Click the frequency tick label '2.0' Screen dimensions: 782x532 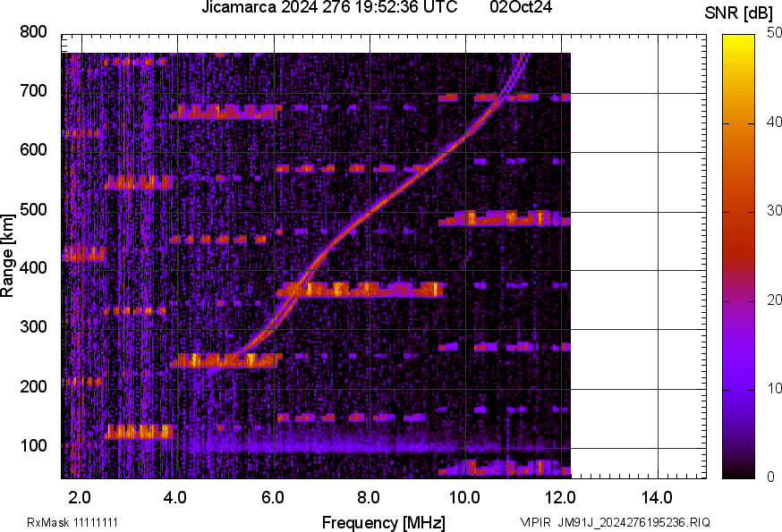80,498
